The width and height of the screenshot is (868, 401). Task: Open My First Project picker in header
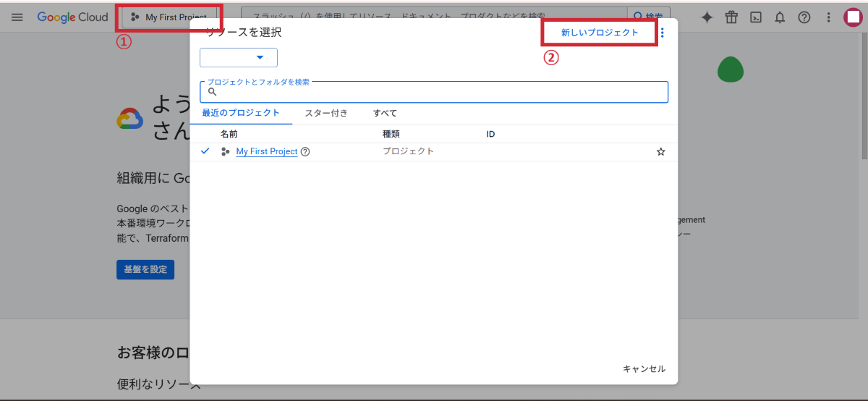pyautogui.click(x=169, y=17)
